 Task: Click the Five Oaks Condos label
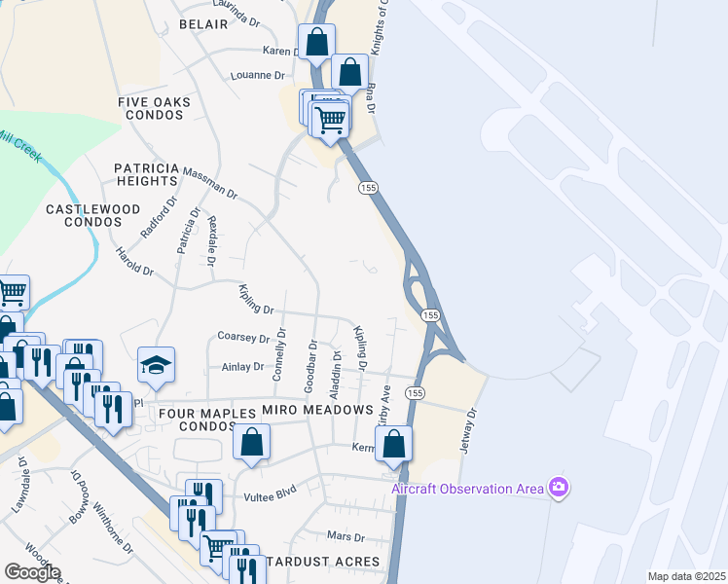[154, 108]
